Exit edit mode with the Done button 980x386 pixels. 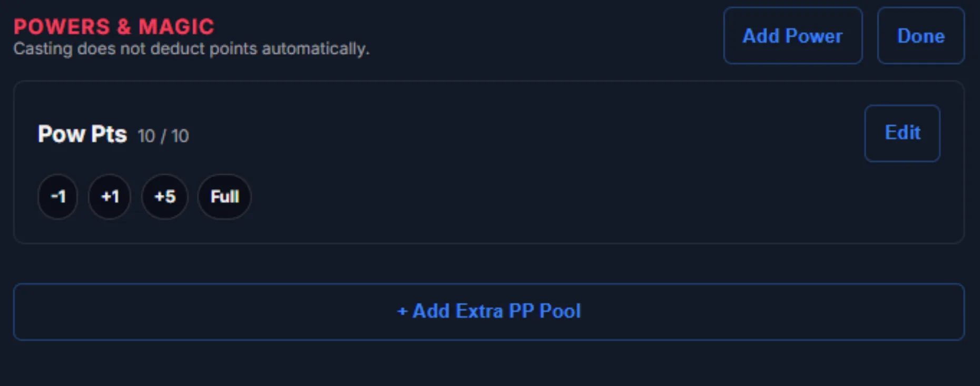[921, 36]
